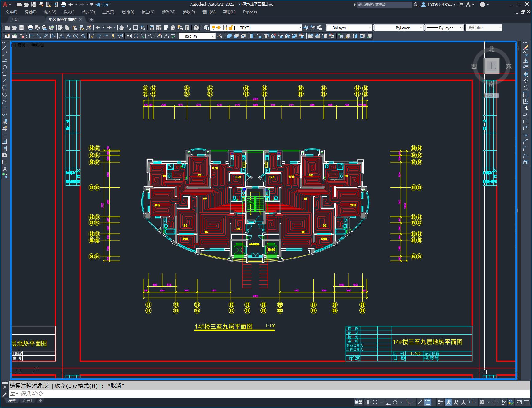Click the 上 face of the ViewCube

(492, 66)
